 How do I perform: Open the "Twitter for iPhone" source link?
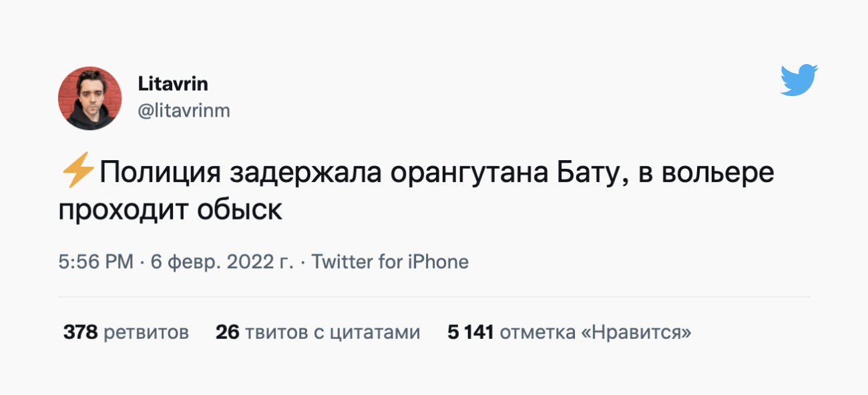click(390, 262)
